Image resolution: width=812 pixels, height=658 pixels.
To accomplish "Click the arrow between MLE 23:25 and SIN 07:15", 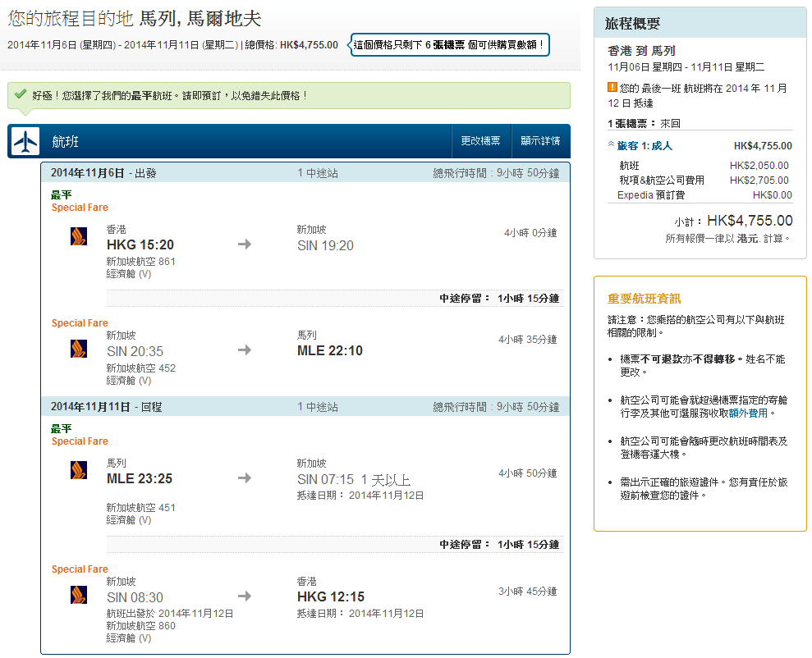I will [x=245, y=478].
